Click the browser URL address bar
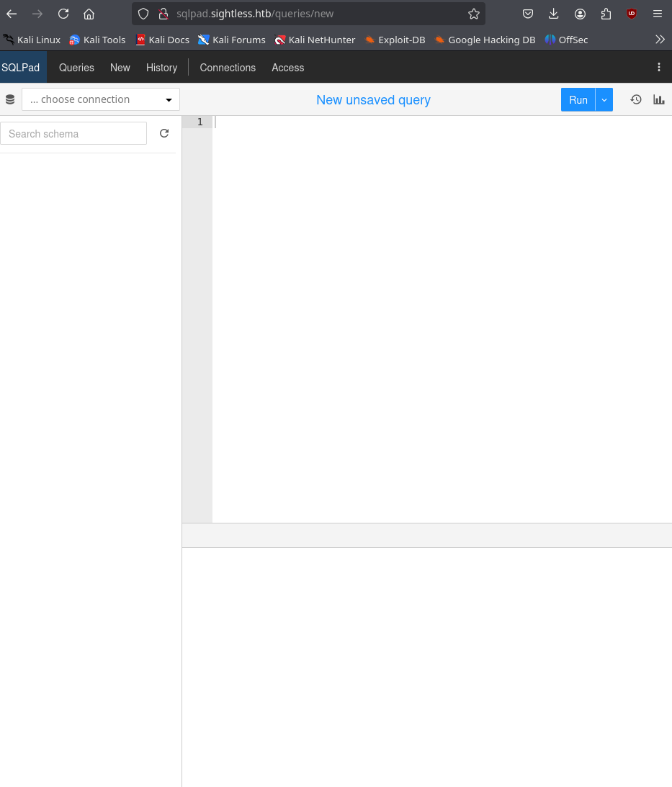 coord(308,14)
